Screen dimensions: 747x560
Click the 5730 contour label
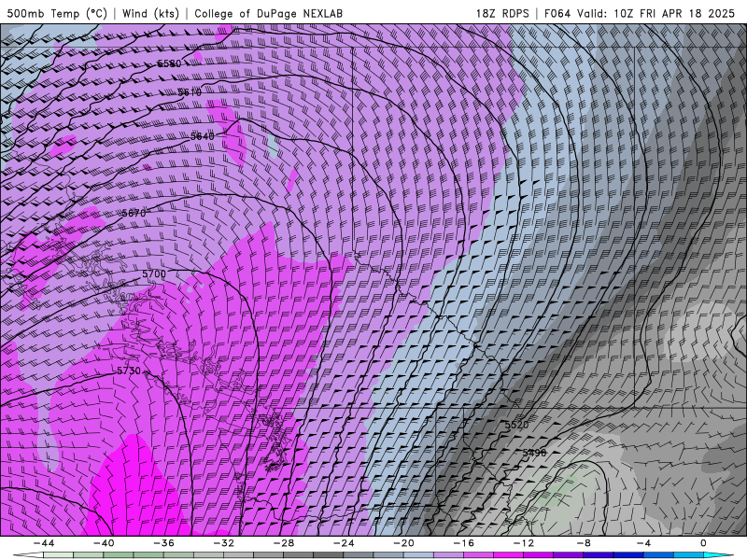click(129, 371)
